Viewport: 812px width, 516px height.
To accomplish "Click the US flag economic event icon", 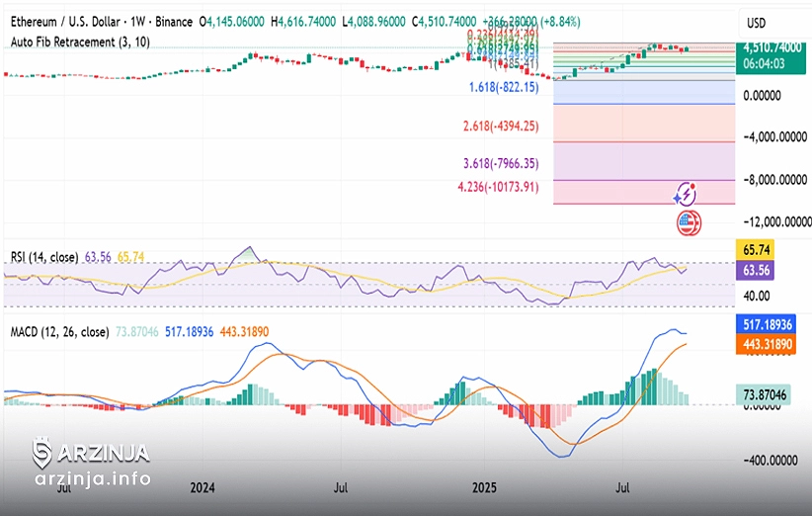I will [688, 221].
